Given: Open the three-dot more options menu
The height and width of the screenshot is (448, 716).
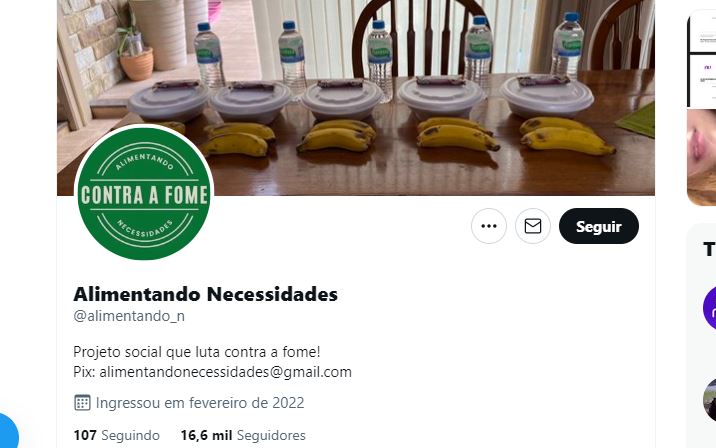Looking at the screenshot, I should click(489, 226).
